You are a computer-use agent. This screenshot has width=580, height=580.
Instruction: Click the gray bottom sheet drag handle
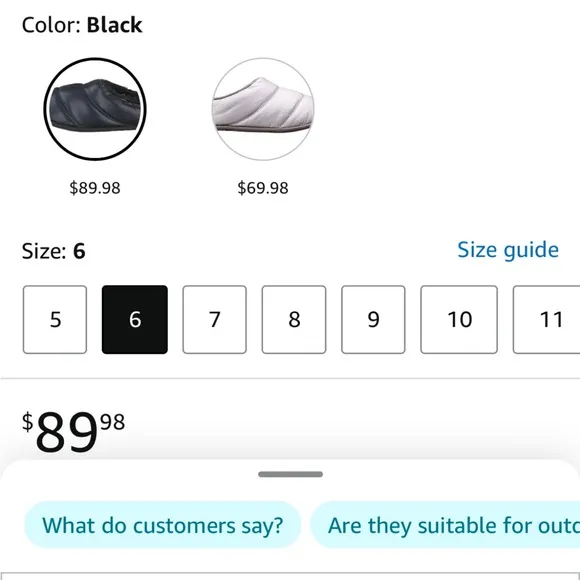tap(290, 474)
